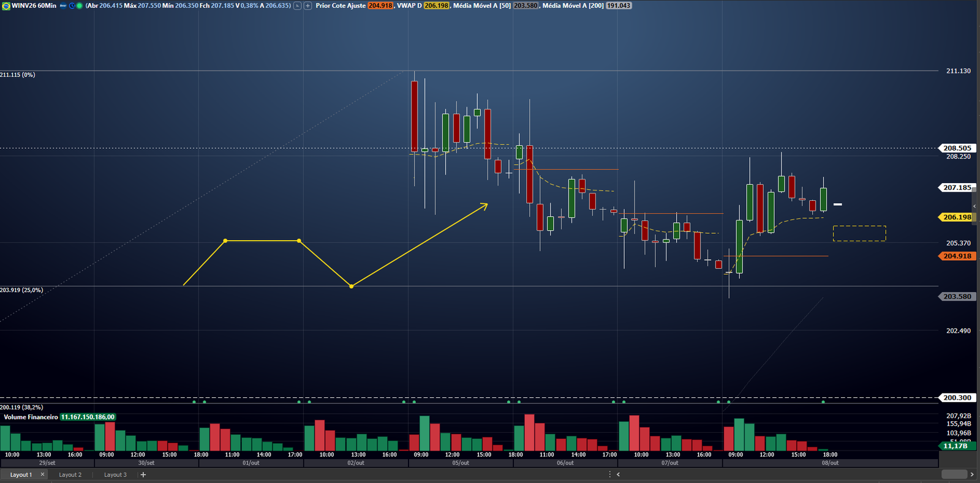Click the left arrow of the horizontal scrollbar

pos(619,474)
